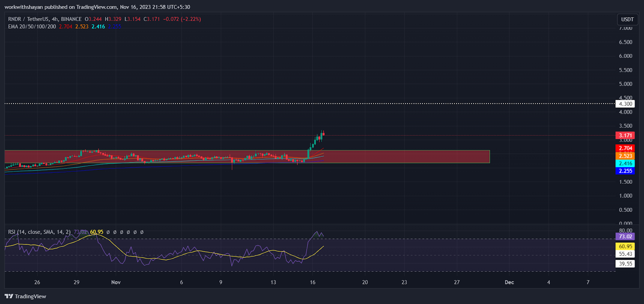644x304 pixels.
Task: Click the RSI 55.43 level label
Action: point(625,254)
